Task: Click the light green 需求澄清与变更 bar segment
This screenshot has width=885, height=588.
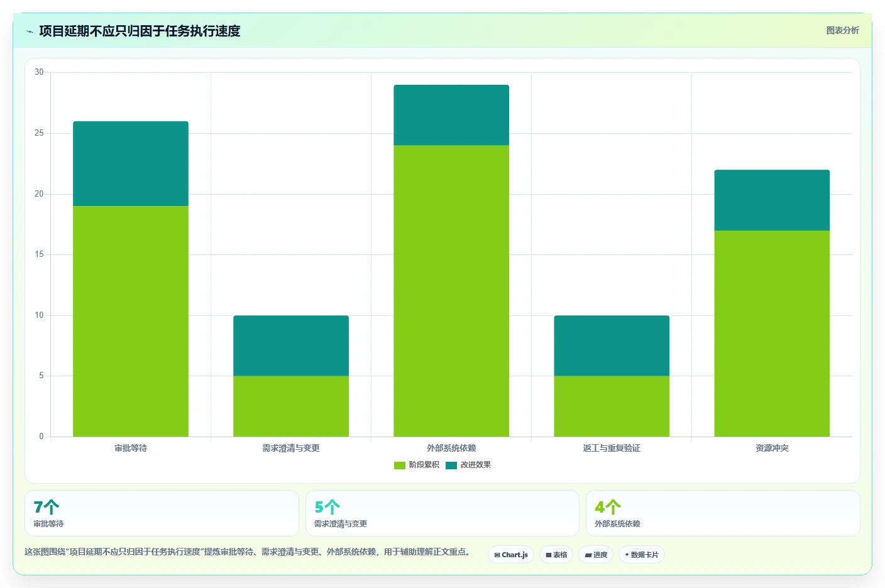Action: click(x=291, y=406)
